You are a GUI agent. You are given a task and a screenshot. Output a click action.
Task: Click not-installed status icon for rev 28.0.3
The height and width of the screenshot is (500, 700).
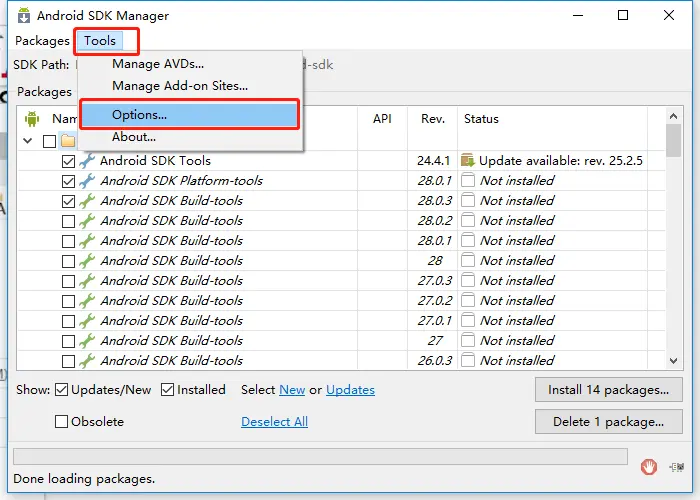point(468,200)
